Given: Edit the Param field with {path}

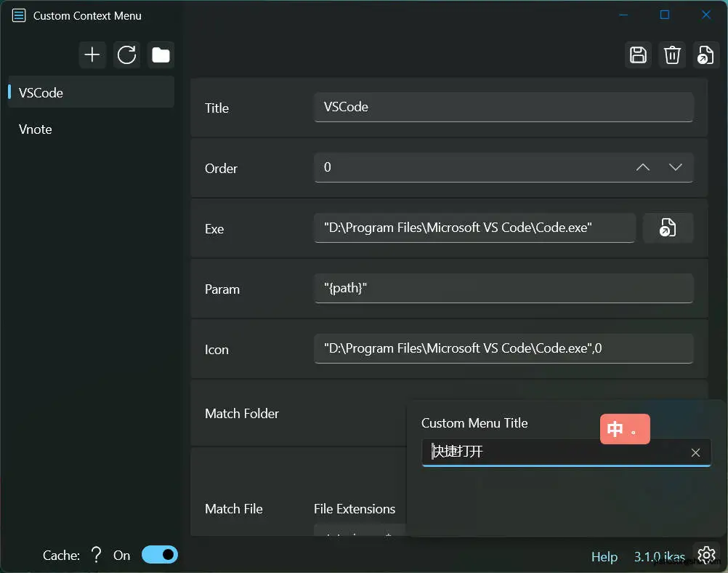Looking at the screenshot, I should tap(503, 288).
